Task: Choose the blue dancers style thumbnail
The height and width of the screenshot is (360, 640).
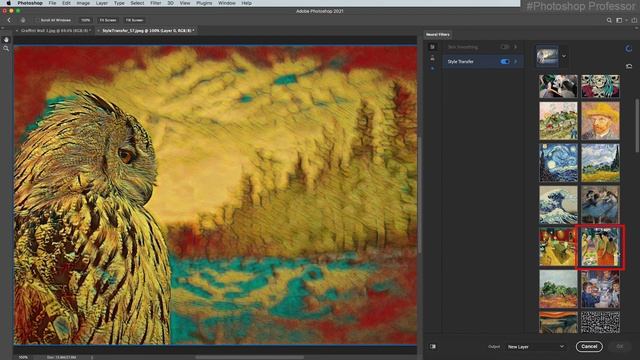Action: pyautogui.click(x=600, y=205)
